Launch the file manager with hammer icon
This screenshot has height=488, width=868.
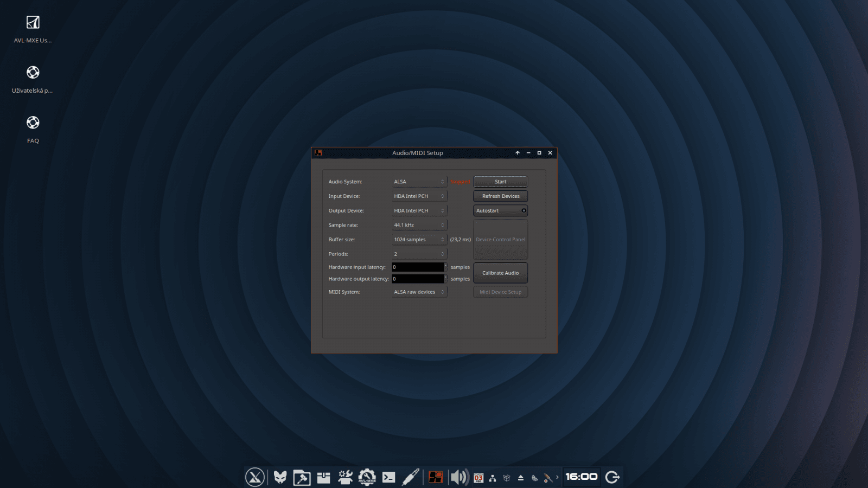coord(302,477)
